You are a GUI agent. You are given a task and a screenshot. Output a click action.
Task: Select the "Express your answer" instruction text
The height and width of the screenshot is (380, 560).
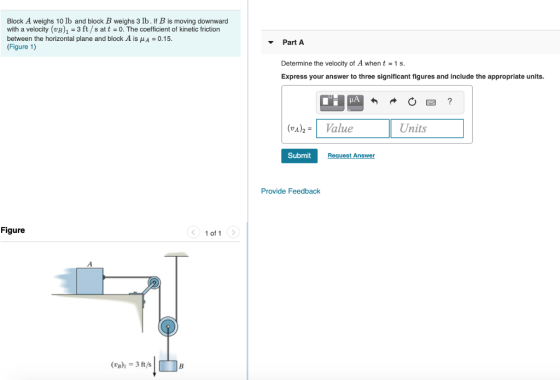pyautogui.click(x=412, y=77)
